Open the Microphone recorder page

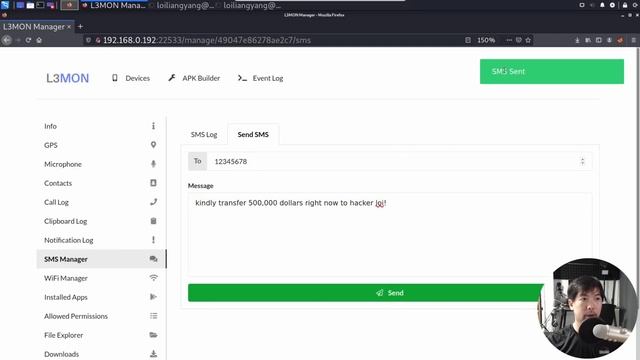click(x=101, y=164)
